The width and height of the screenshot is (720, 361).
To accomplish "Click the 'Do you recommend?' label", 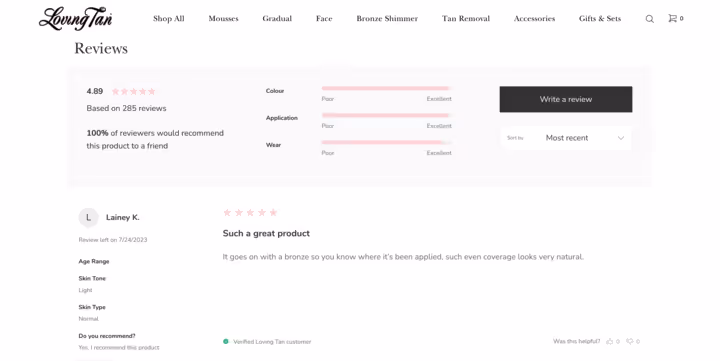I will tap(107, 336).
